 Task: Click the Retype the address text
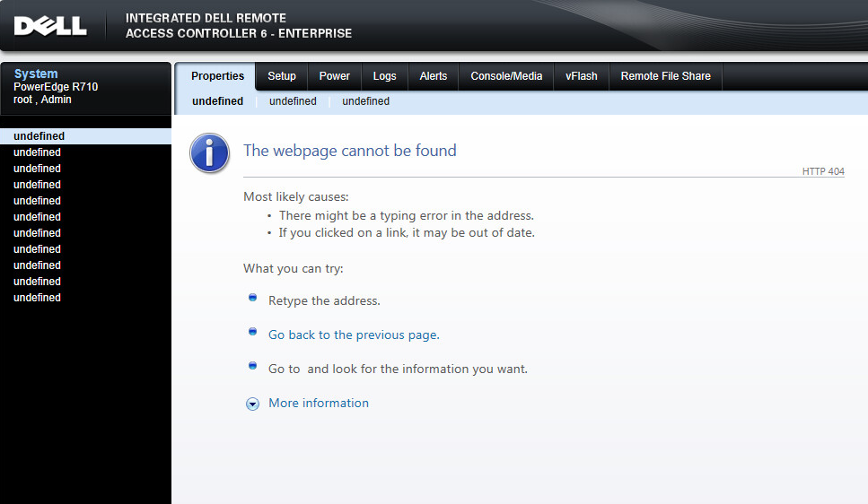(x=324, y=301)
